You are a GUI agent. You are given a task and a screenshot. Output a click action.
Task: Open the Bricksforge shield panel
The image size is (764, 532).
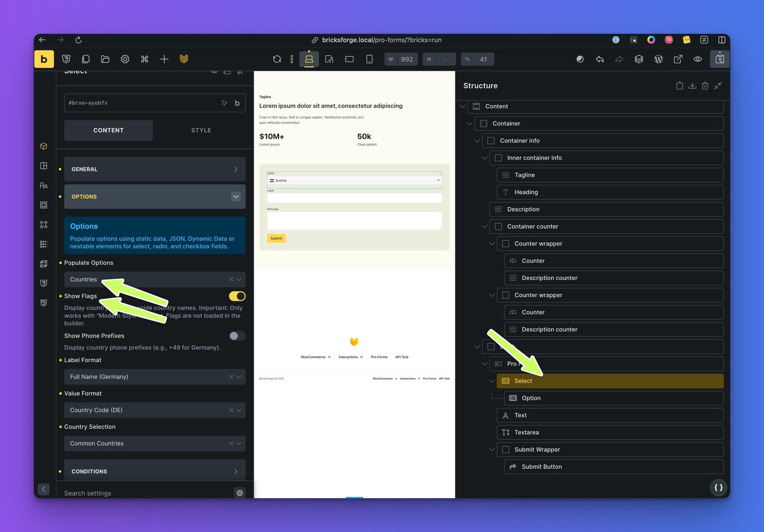coord(183,59)
